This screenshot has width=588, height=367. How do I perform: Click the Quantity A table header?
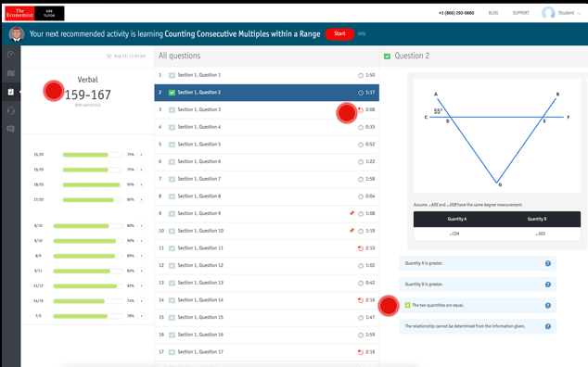click(456, 219)
